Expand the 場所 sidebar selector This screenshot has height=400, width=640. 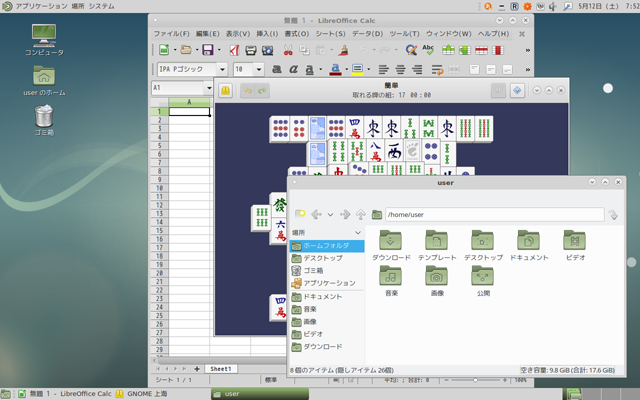pos(358,233)
